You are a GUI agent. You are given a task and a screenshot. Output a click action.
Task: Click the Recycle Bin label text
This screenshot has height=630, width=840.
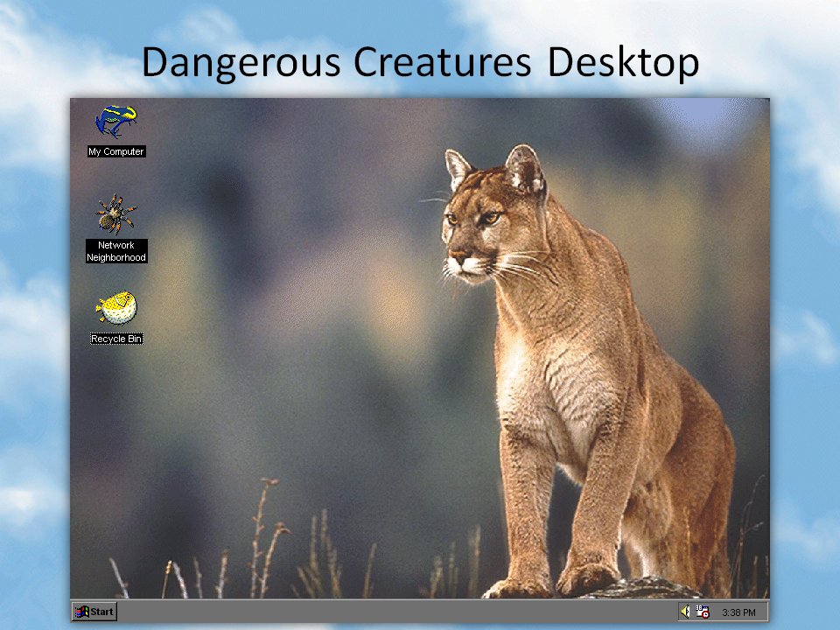(116, 339)
